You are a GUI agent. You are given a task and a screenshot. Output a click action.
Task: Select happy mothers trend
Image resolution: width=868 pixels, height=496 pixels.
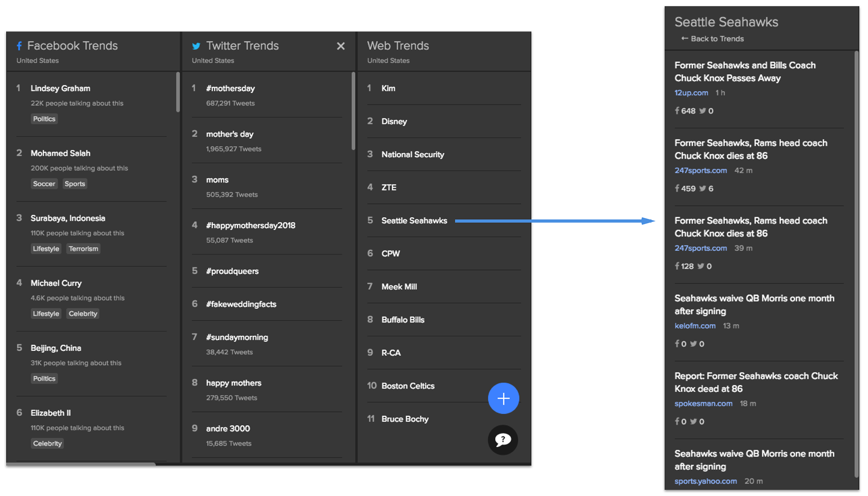(234, 383)
